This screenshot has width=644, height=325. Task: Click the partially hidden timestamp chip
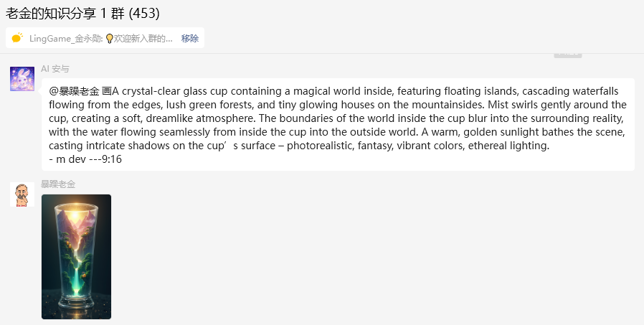pyautogui.click(x=568, y=55)
